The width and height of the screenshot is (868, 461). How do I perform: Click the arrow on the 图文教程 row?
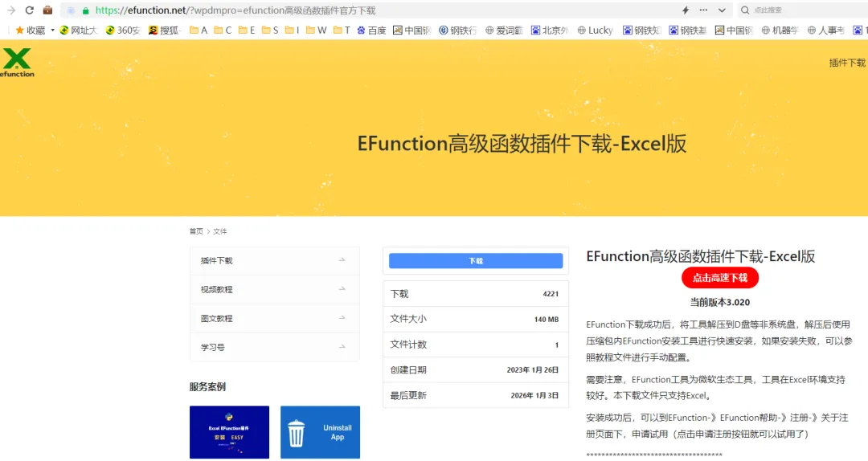point(342,318)
